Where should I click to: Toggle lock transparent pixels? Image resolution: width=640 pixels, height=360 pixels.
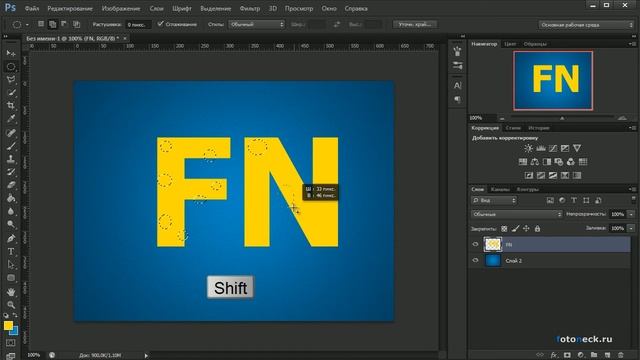(x=504, y=229)
